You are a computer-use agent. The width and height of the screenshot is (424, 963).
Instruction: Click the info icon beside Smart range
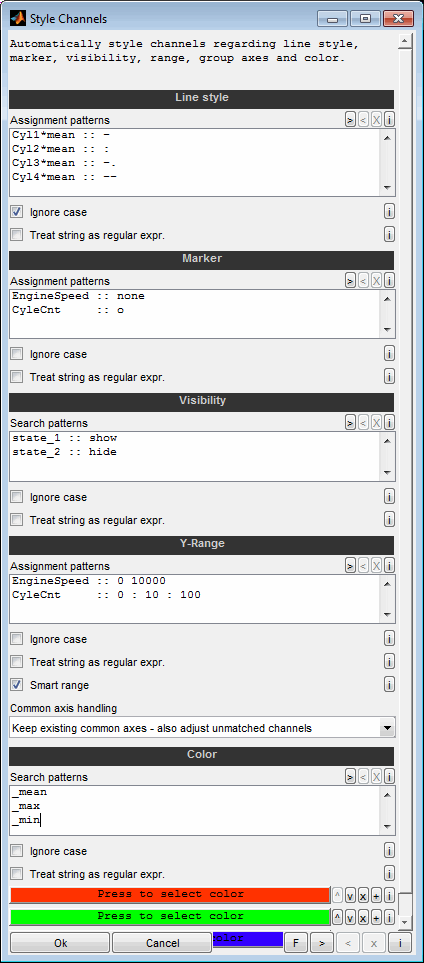tap(389, 684)
